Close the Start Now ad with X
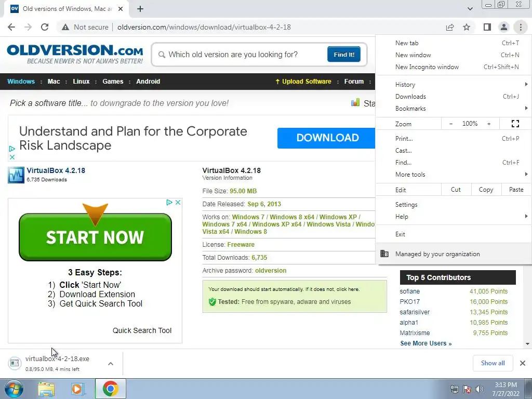The height and width of the screenshot is (399, 532). pyautogui.click(x=178, y=203)
